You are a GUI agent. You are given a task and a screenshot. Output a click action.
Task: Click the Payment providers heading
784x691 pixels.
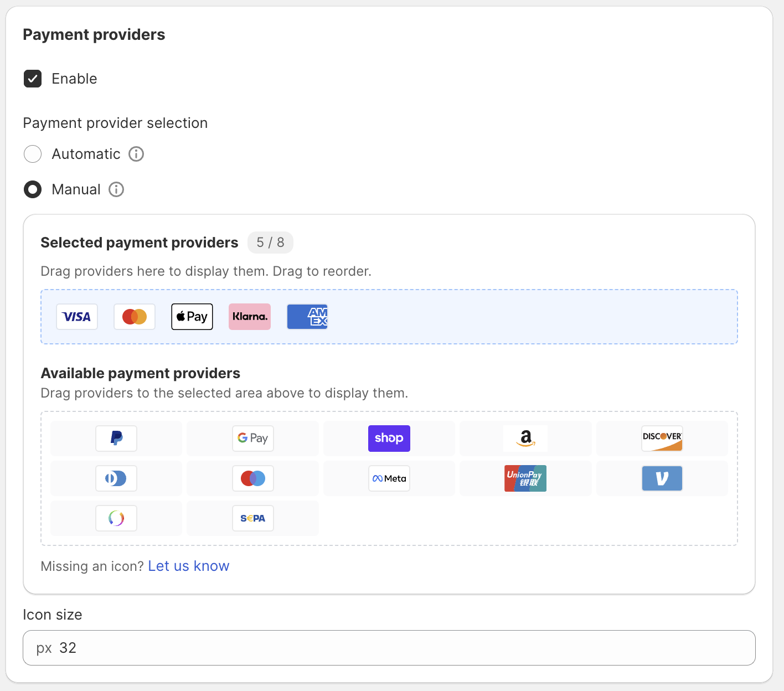tap(94, 34)
